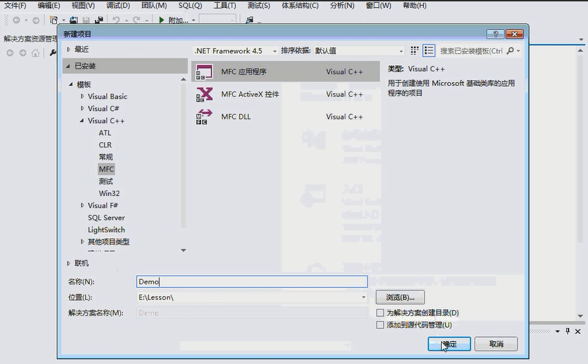Viewport: 588px width, 364px height.
Task: Open the location E:\Lesson\ dropdown arrow
Action: click(363, 297)
